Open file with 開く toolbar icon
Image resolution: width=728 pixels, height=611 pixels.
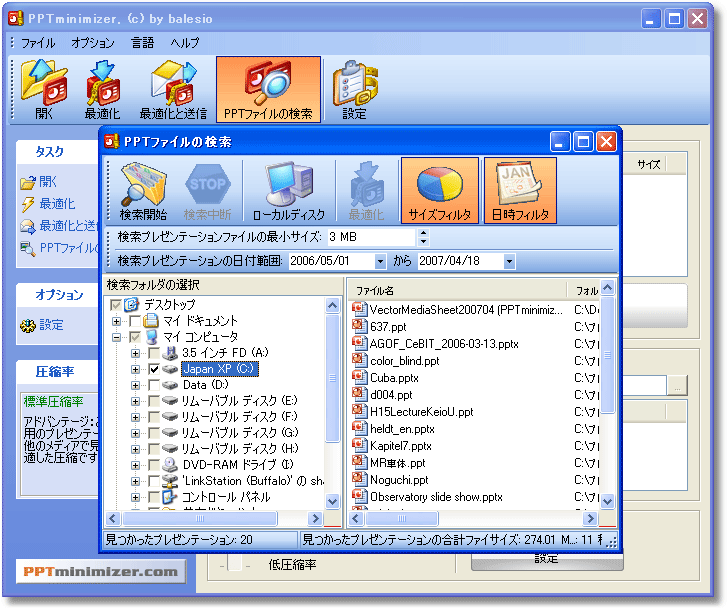click(x=44, y=90)
